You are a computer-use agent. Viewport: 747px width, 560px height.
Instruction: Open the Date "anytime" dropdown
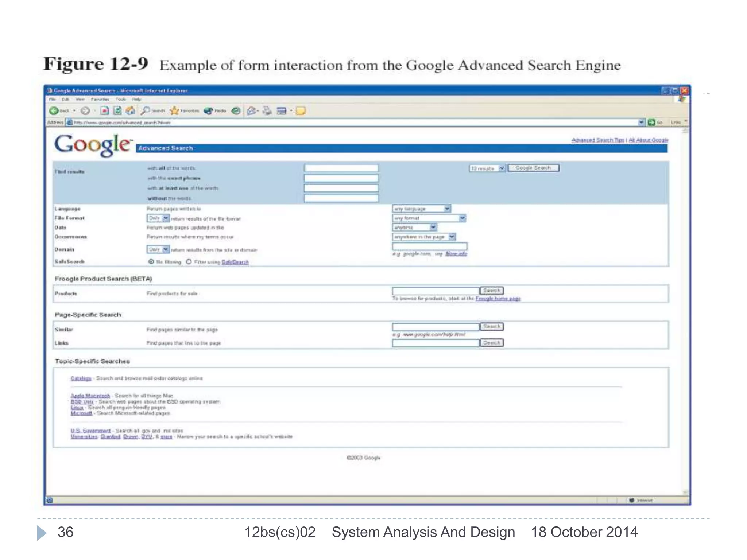(415, 227)
